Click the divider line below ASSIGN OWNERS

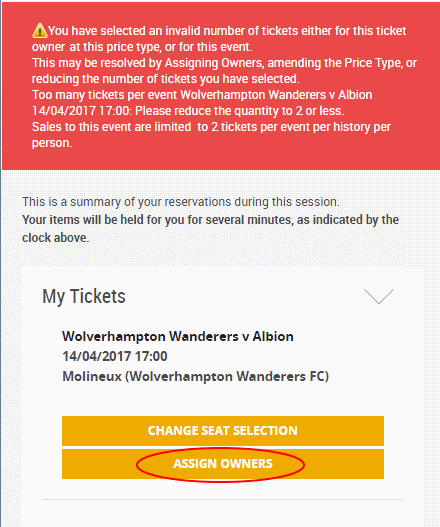(223, 499)
